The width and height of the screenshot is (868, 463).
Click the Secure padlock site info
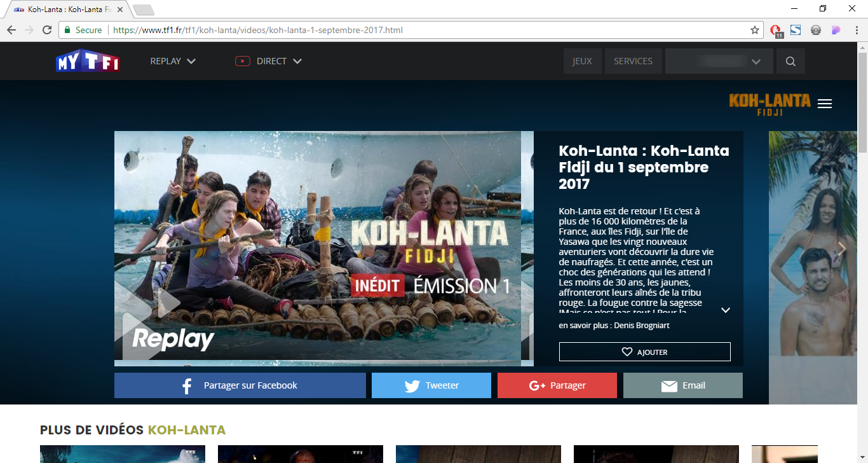click(83, 30)
